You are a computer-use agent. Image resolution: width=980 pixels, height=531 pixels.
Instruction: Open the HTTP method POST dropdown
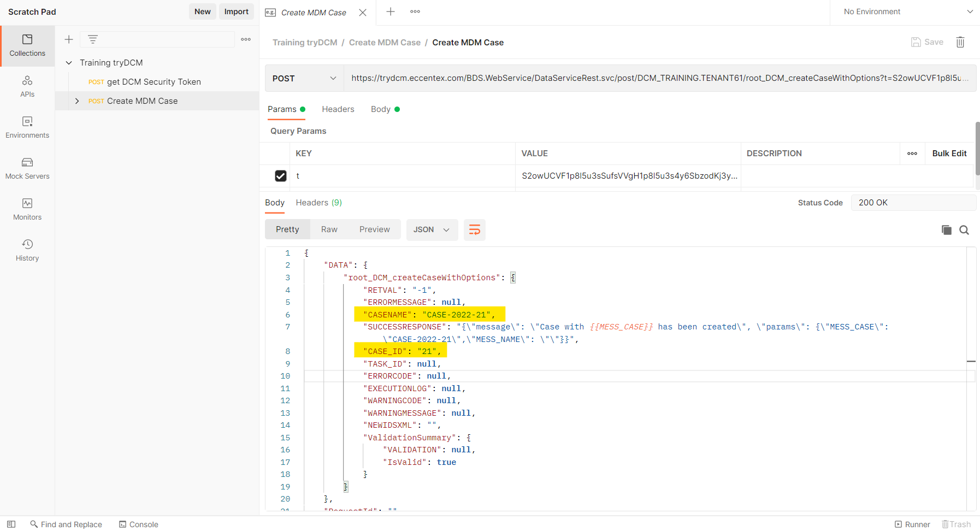coord(304,79)
